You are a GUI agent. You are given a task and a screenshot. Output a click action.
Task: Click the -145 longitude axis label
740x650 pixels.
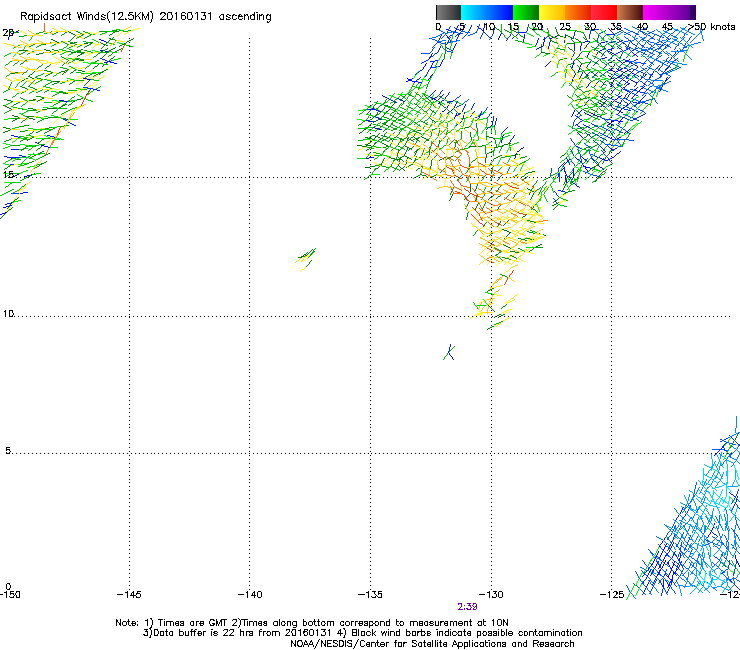click(x=129, y=594)
